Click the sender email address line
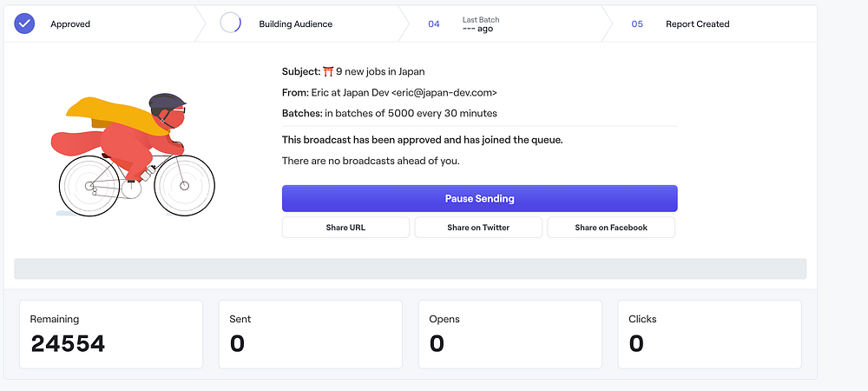This screenshot has width=868, height=391. pyautogui.click(x=390, y=92)
